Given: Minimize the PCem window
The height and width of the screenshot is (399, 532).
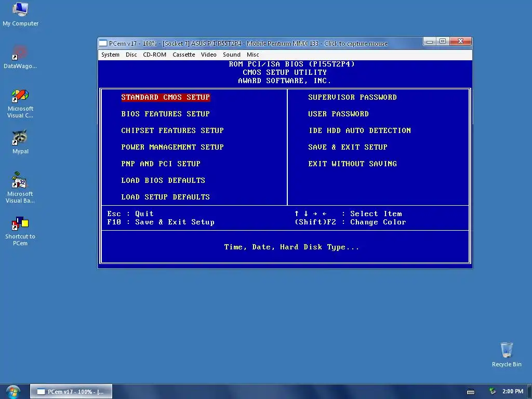Looking at the screenshot, I should pyautogui.click(x=430, y=42).
